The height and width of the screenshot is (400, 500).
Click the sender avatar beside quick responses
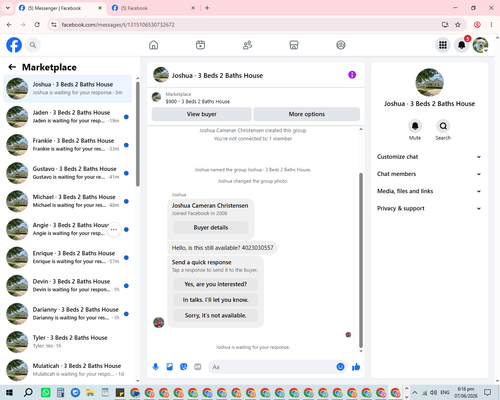coord(159,322)
